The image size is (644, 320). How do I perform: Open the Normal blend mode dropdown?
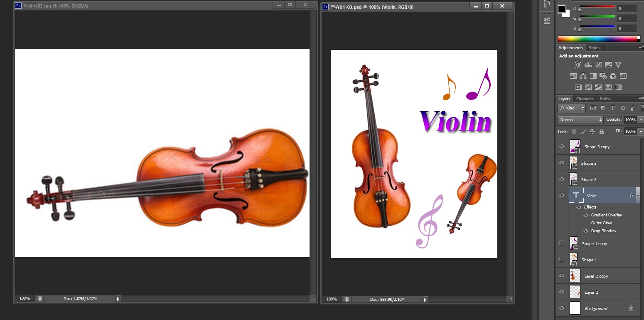580,120
